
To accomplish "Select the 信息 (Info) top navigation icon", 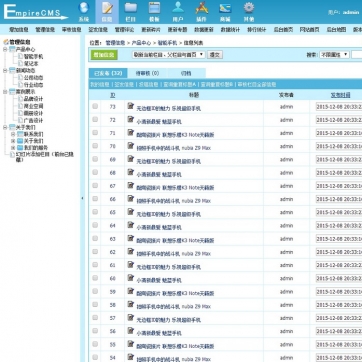I will coord(107,11).
